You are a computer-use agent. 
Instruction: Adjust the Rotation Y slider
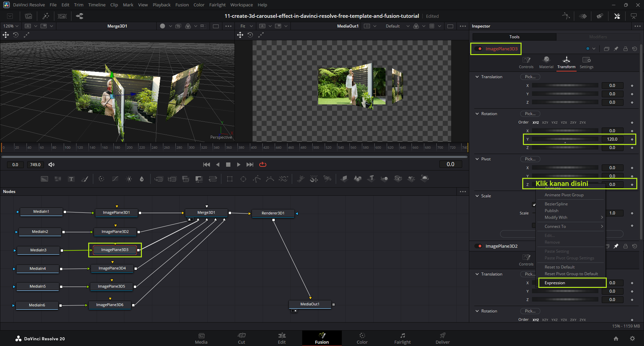565,139
